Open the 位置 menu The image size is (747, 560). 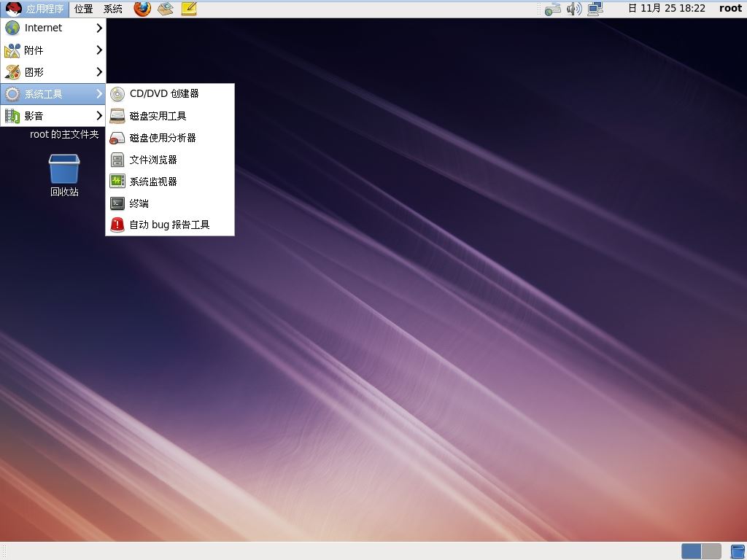click(x=83, y=9)
